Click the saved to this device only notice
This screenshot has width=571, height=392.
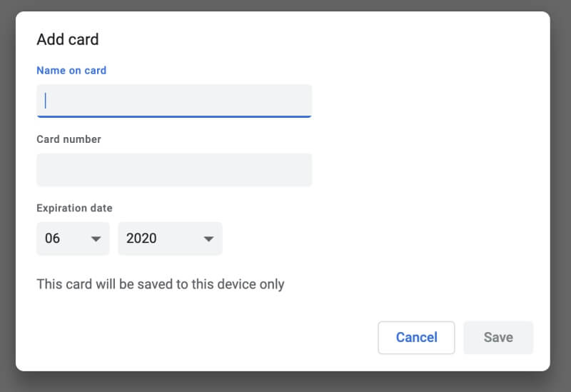point(160,284)
